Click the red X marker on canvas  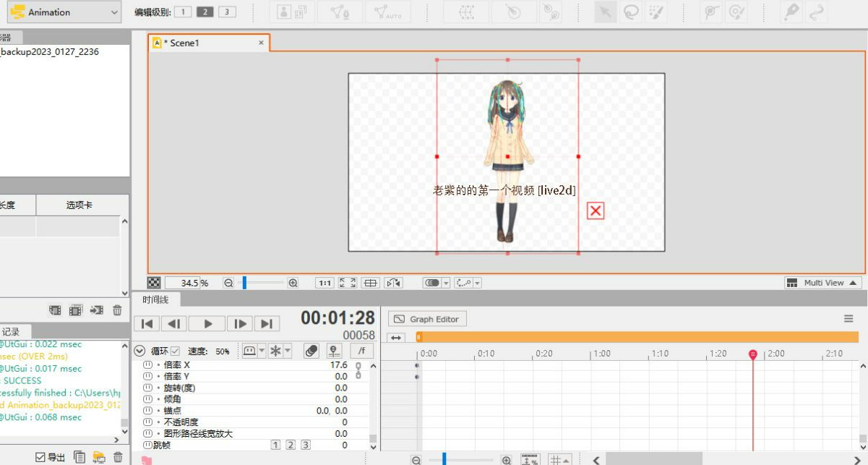tap(596, 210)
